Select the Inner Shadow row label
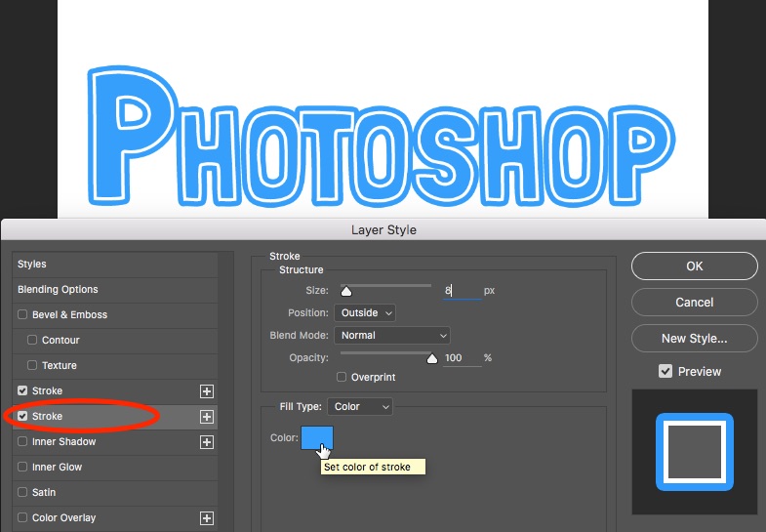Image resolution: width=766 pixels, height=532 pixels. 64,441
